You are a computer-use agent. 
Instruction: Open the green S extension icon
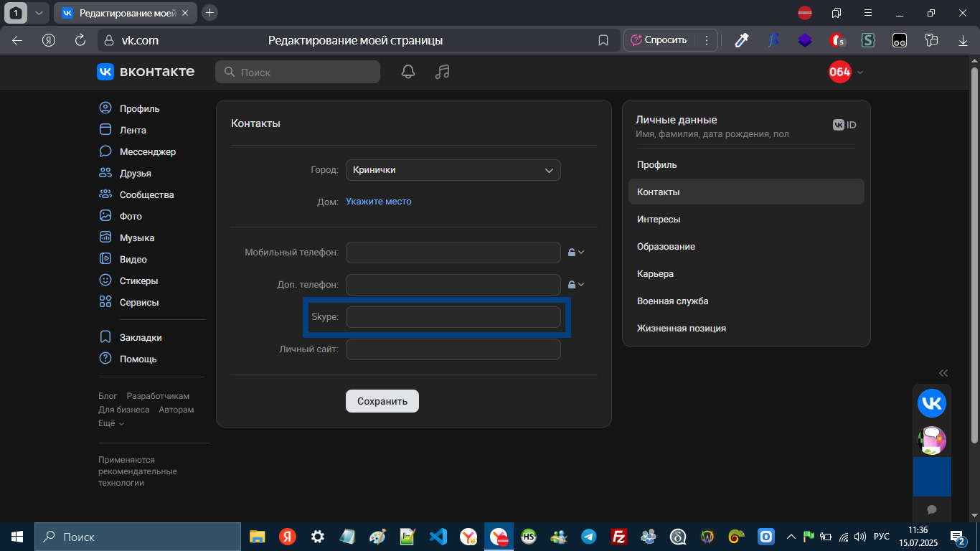coord(868,40)
